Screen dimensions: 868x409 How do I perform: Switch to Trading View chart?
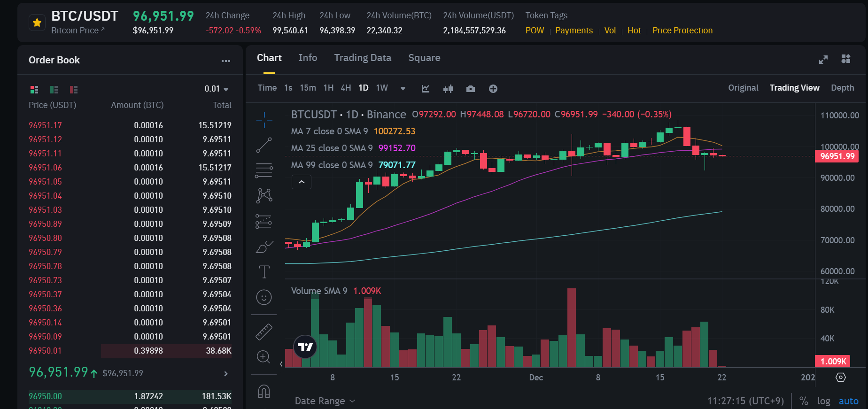pos(794,88)
